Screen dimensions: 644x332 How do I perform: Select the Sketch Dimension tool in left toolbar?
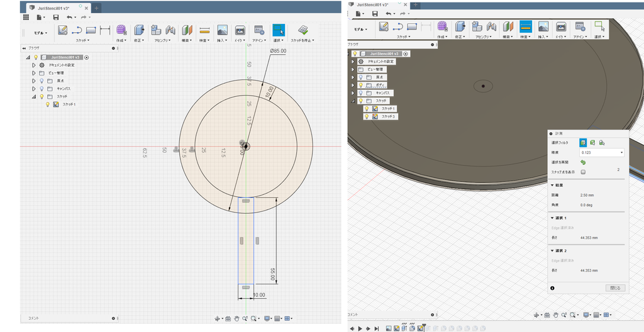pos(105,30)
